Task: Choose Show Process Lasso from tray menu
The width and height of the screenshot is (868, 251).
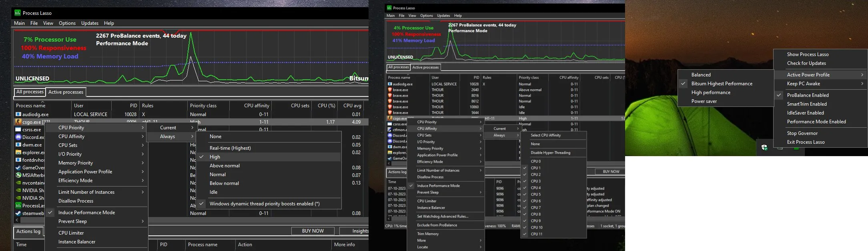Action: pyautogui.click(x=820, y=54)
